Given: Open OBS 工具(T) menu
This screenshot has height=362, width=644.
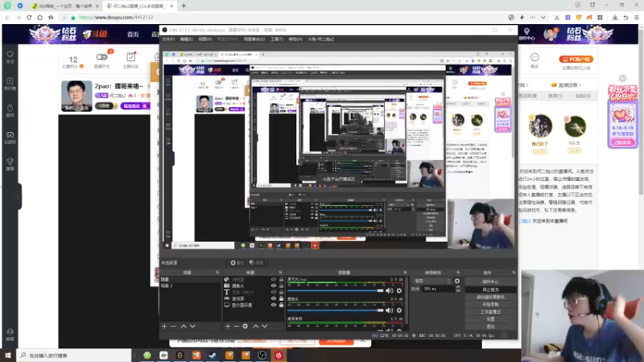Looking at the screenshot, I should [277, 39].
